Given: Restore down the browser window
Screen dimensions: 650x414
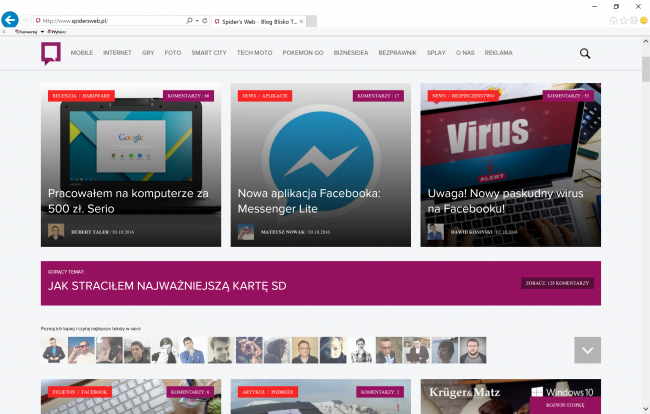Looking at the screenshot, I should click(x=616, y=6).
